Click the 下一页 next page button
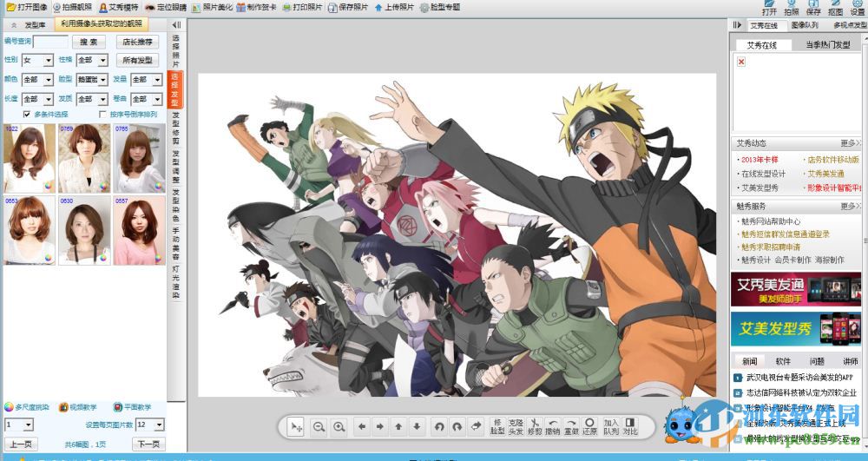Screen dimensions: 868x461 (x=147, y=444)
